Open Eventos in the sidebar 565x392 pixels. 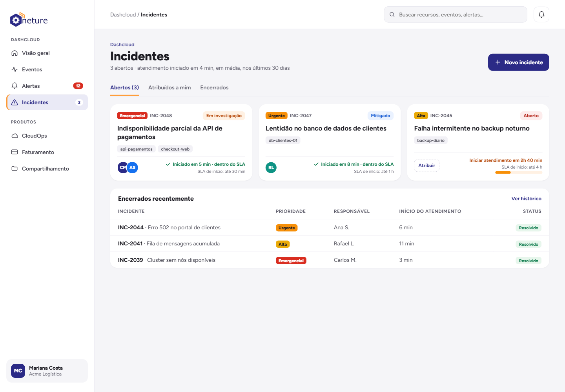tap(47, 69)
